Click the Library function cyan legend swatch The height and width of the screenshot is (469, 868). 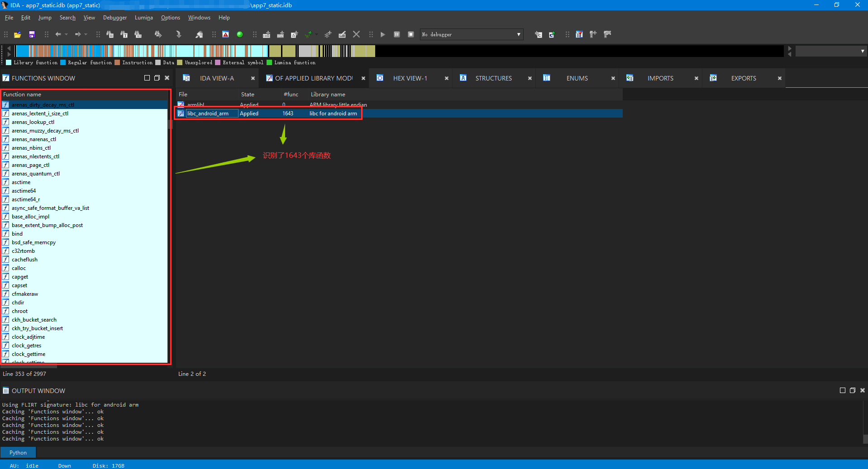(x=9, y=62)
